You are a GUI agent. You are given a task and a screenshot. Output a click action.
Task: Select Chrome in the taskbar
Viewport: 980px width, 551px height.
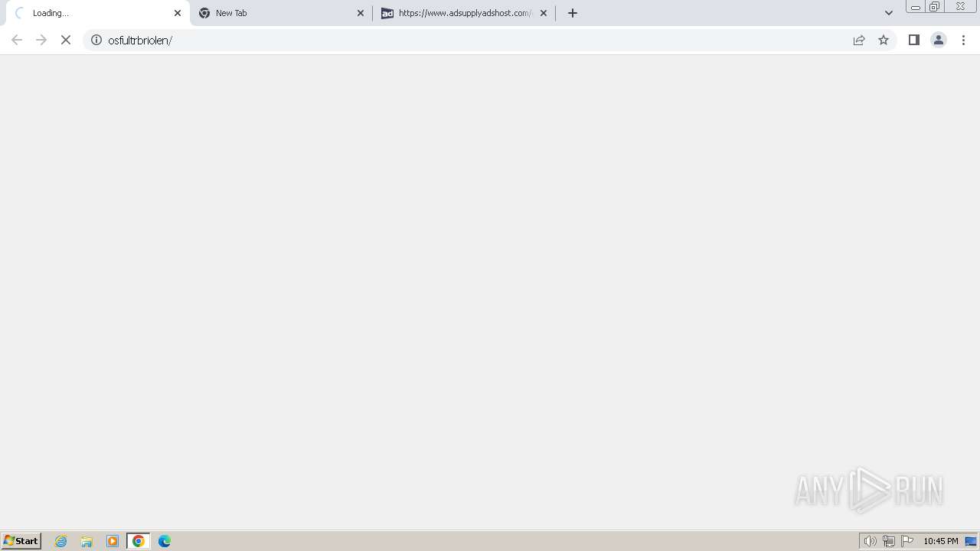(x=139, y=541)
